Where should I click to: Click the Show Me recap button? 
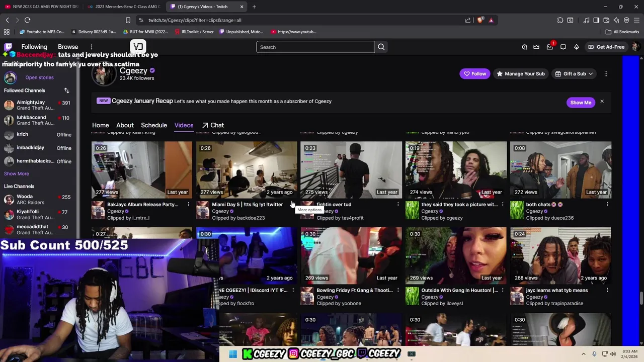(581, 102)
